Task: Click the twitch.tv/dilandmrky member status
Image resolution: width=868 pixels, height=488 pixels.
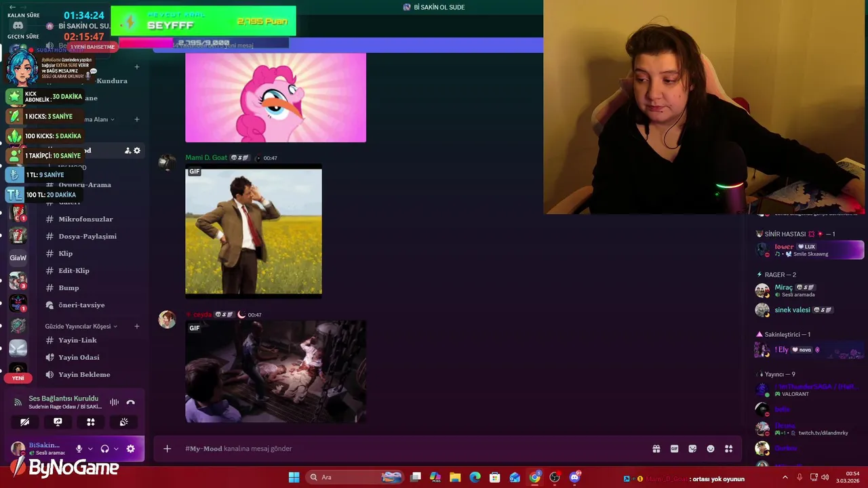Action: 823,433
